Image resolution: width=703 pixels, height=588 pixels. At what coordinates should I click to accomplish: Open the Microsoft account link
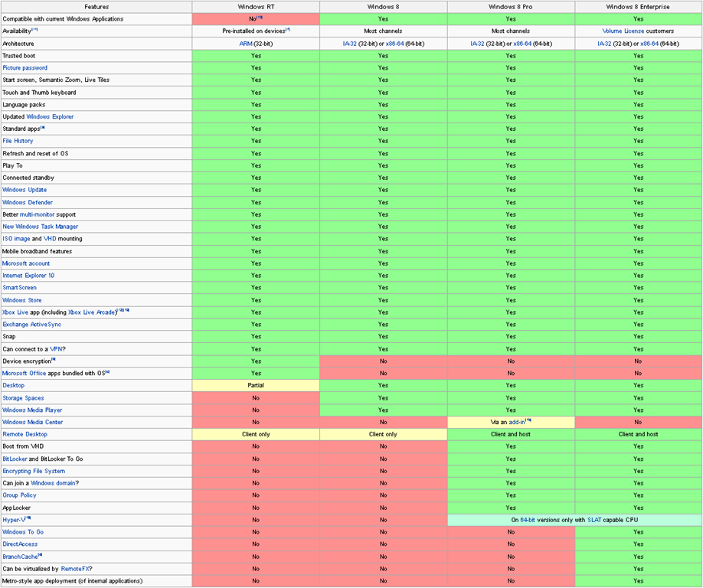click(x=25, y=263)
